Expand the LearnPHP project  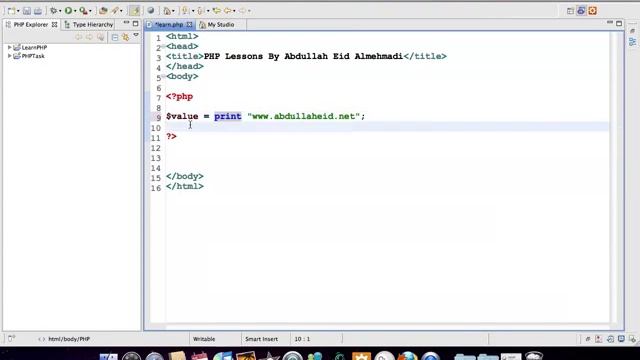pos(9,47)
